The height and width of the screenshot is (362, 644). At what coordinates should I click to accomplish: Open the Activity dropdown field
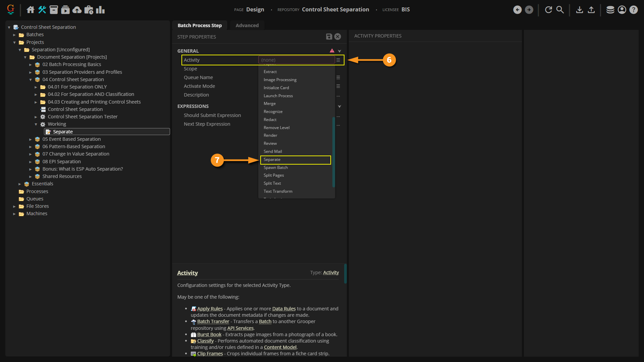(297, 60)
